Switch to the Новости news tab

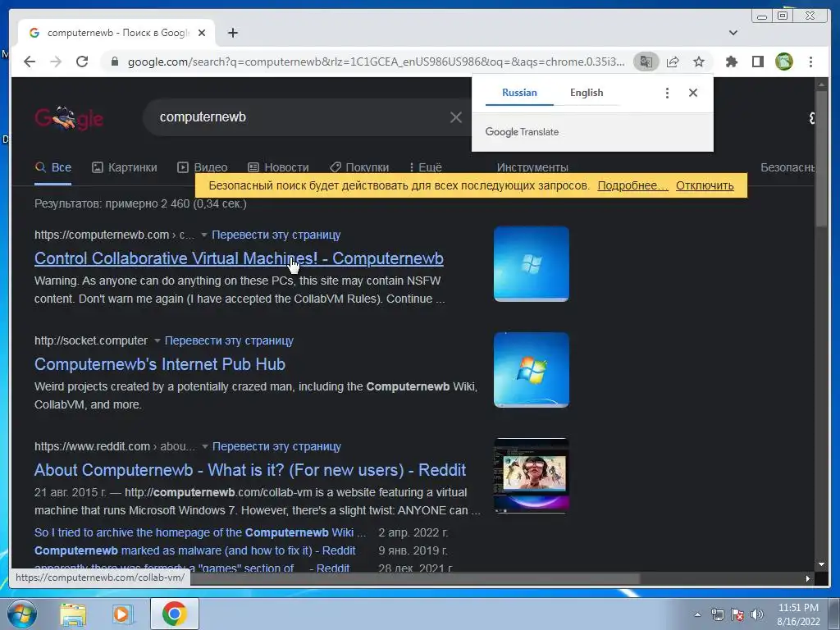[x=278, y=167]
